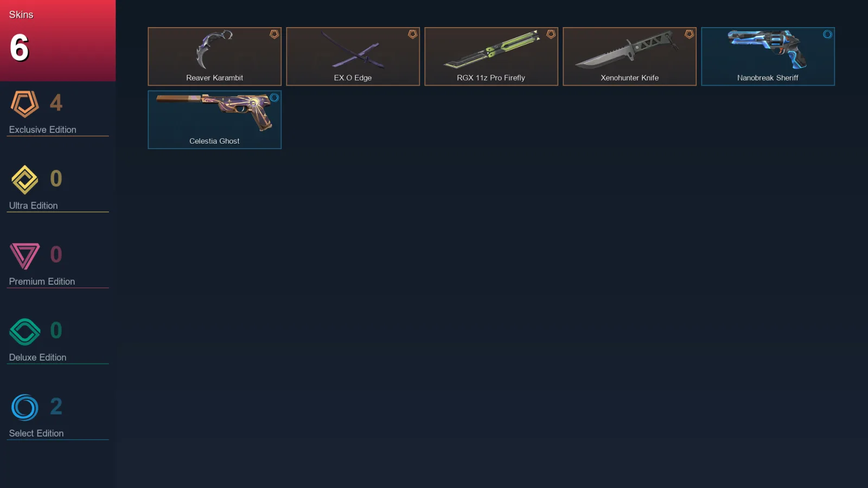Click the Exclusive Edition label
This screenshot has width=868, height=488.
coord(42,130)
